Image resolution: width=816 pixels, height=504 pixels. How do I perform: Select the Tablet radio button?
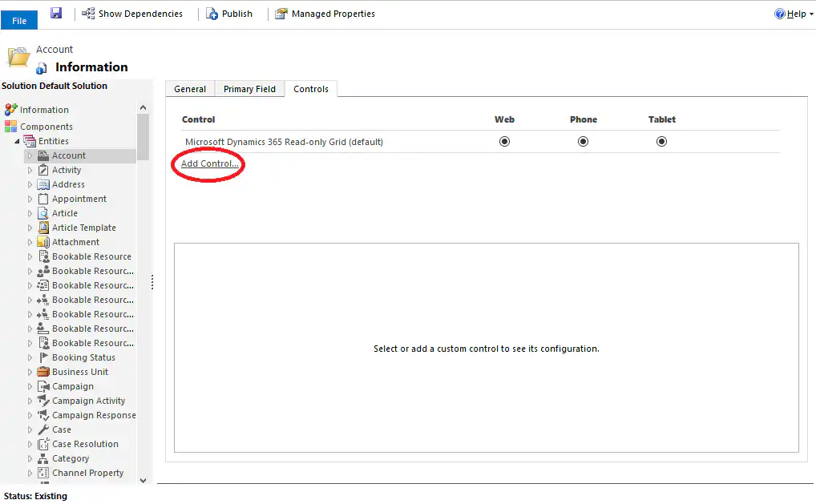661,142
